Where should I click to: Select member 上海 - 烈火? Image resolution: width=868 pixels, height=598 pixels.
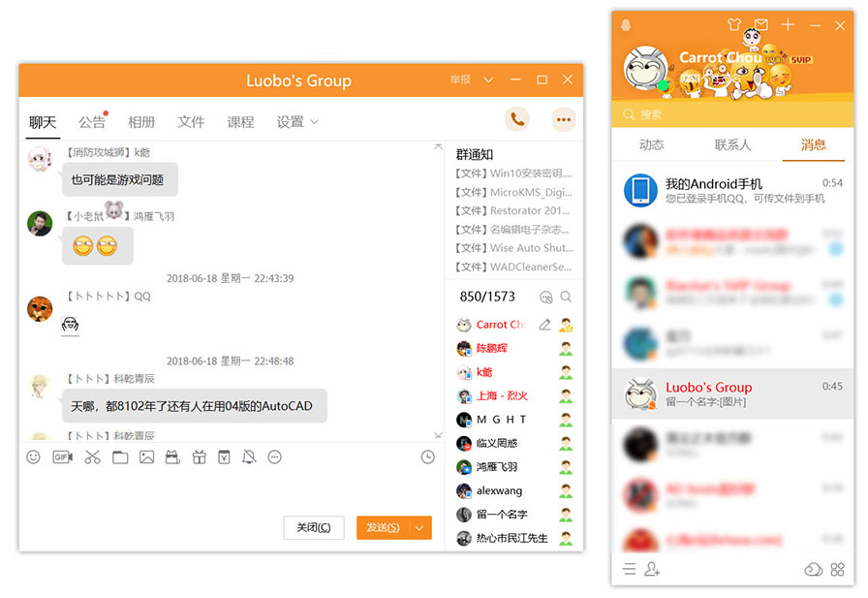514,395
